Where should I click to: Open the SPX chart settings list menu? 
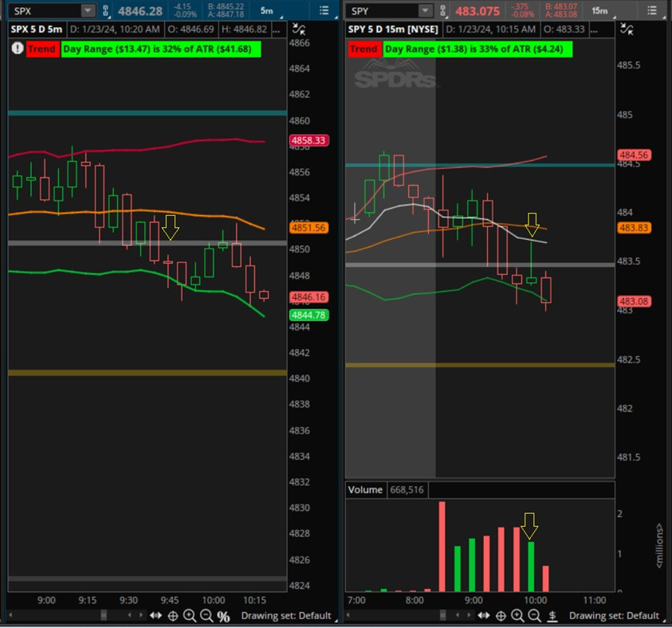[324, 10]
